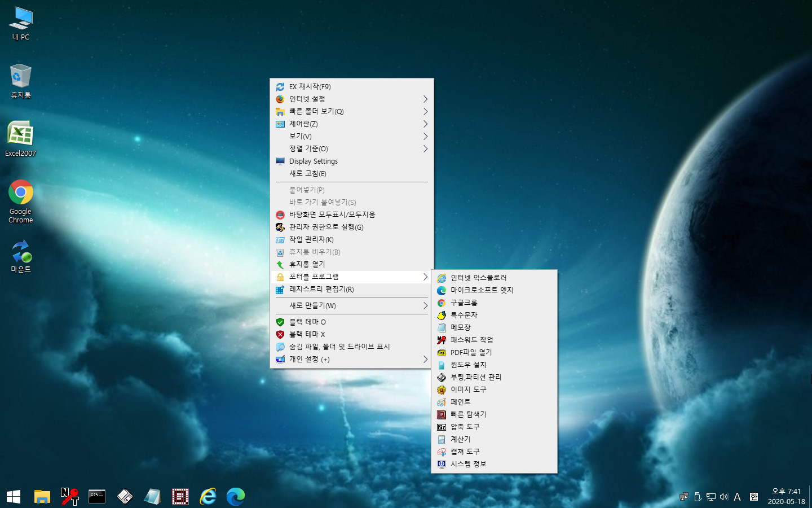Screen dimensions: 812x508
Task: Launch 계산기 calculator from submenu
Action: (494, 439)
